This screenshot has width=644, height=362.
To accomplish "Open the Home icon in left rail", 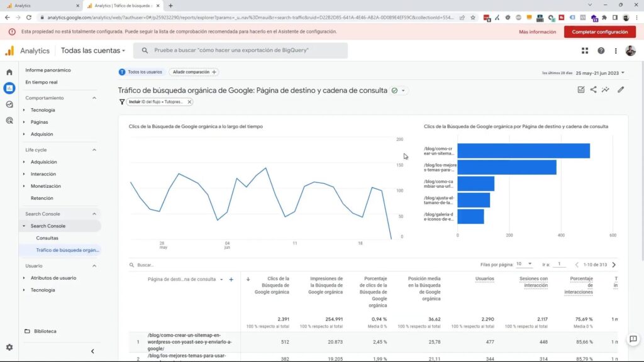I will coord(9,72).
